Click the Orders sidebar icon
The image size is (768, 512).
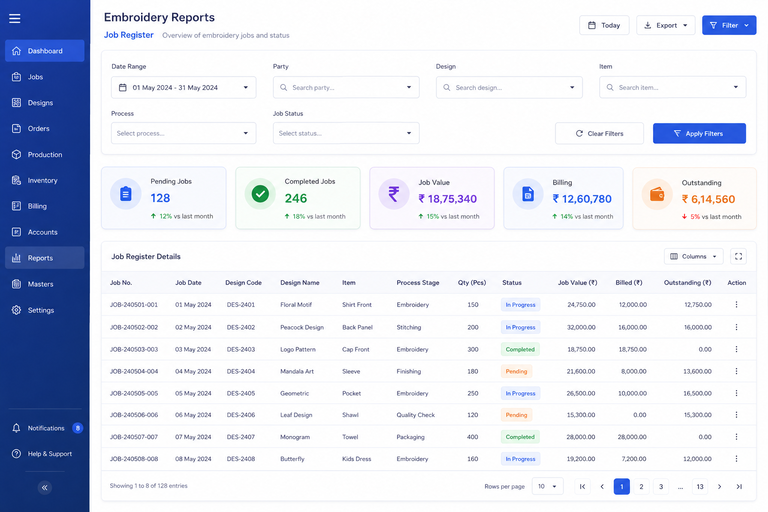pyautogui.click(x=16, y=128)
